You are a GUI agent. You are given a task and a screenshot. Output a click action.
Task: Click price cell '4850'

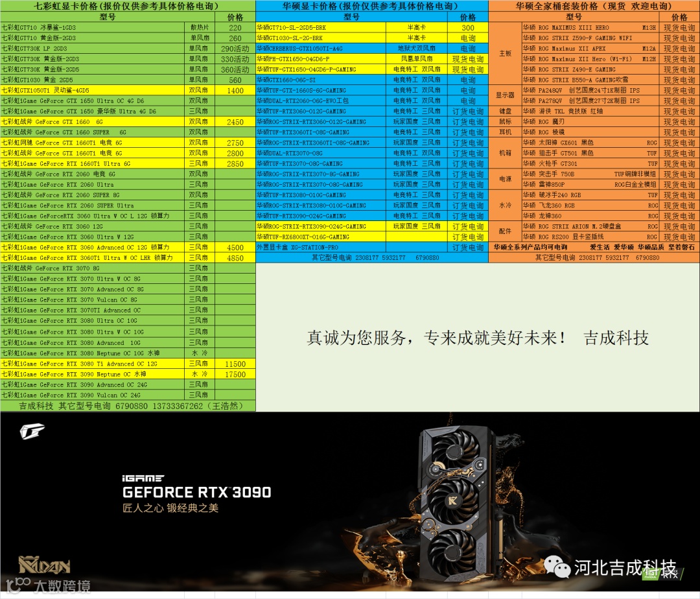[x=235, y=258]
